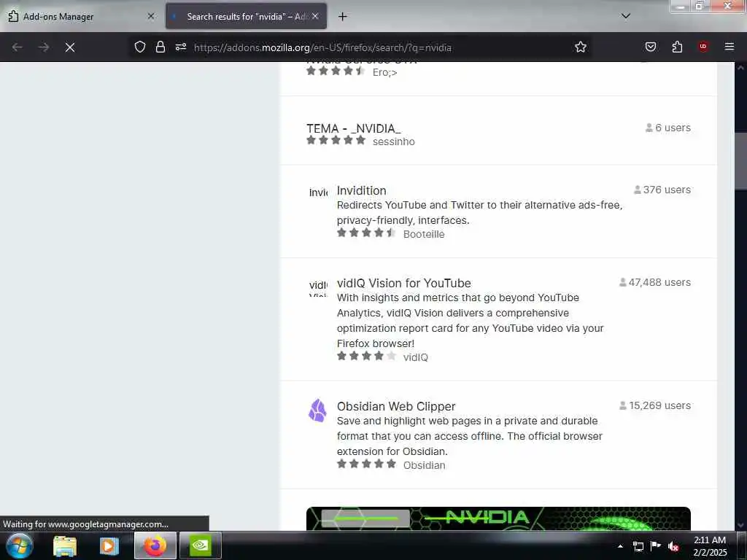Open the Windows Start button

click(x=19, y=545)
